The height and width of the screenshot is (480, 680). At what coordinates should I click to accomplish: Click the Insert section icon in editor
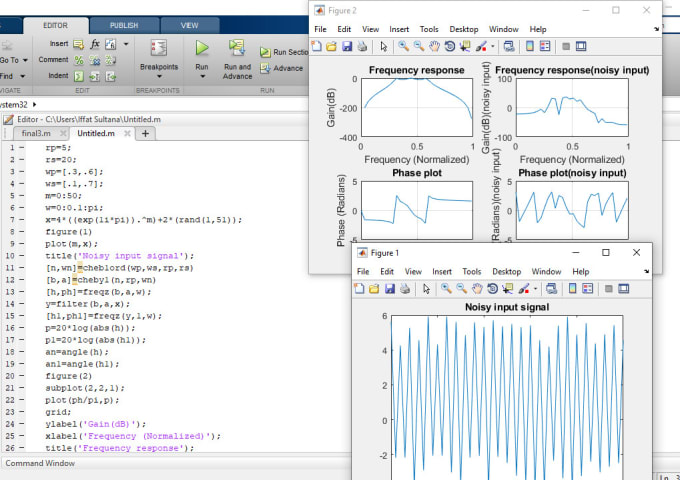pyautogui.click(x=78, y=44)
